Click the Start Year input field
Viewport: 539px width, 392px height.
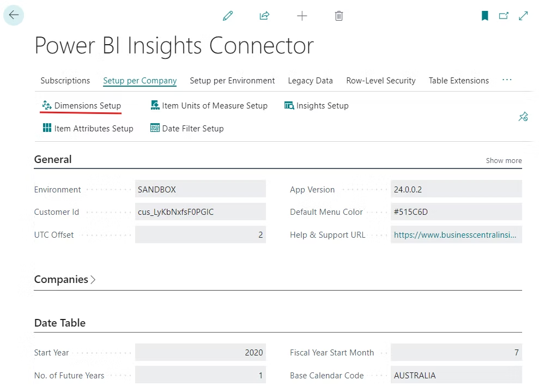[x=200, y=353]
